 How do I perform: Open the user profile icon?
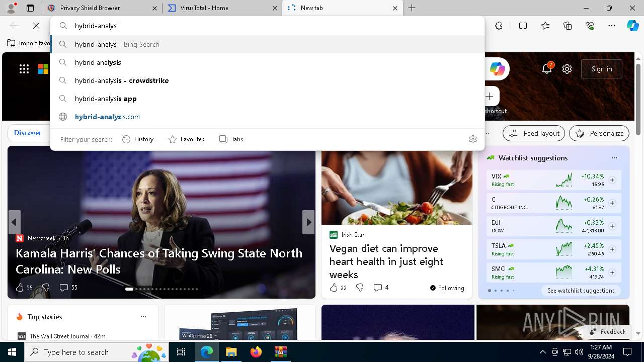point(11,8)
